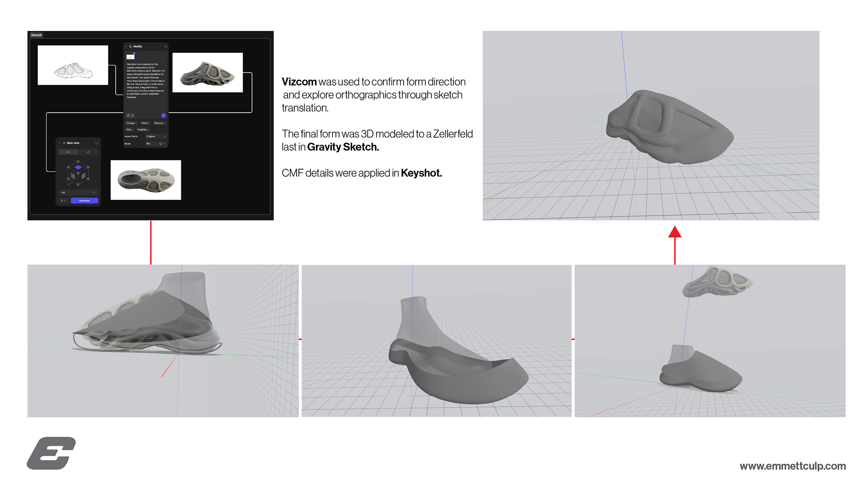Switch to the second tab in New view panel

(88, 152)
